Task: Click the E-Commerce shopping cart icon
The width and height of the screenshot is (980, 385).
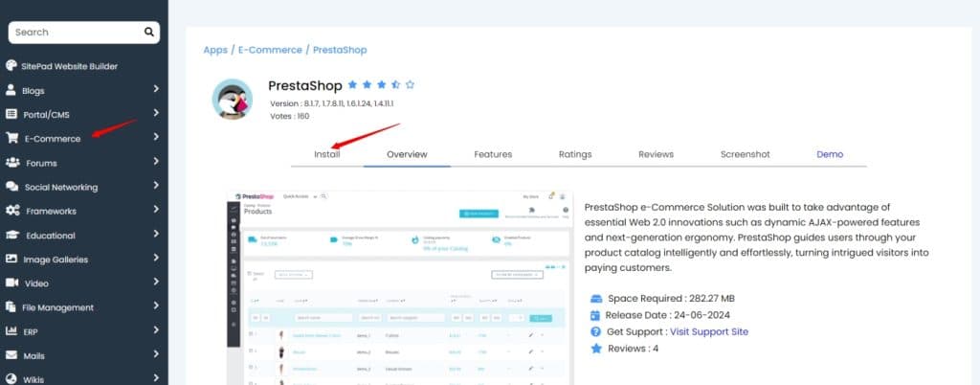Action: [x=11, y=138]
